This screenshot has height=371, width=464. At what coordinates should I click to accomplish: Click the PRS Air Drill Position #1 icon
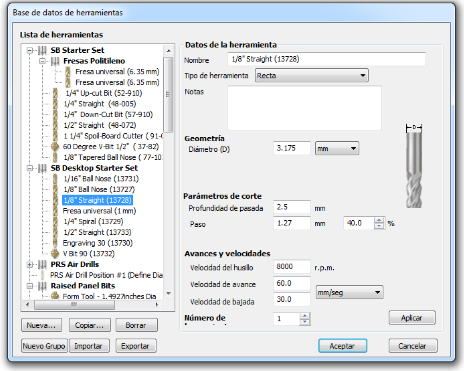tap(42, 275)
